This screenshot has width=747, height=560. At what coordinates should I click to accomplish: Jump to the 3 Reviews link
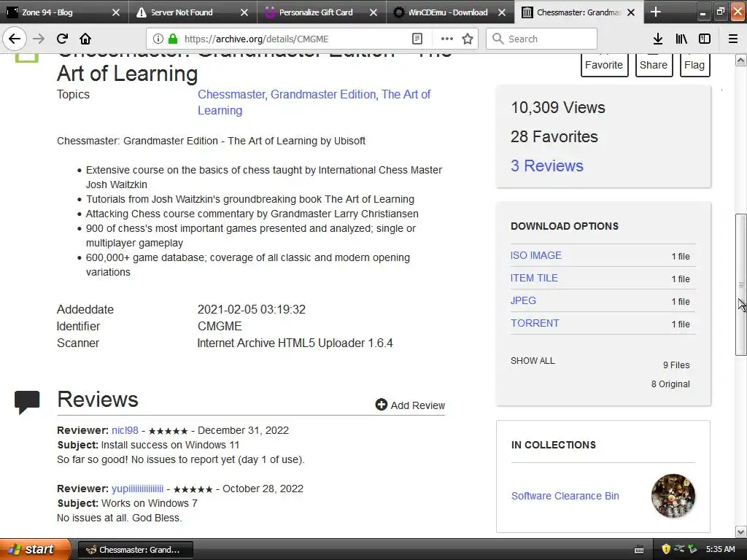click(x=547, y=166)
